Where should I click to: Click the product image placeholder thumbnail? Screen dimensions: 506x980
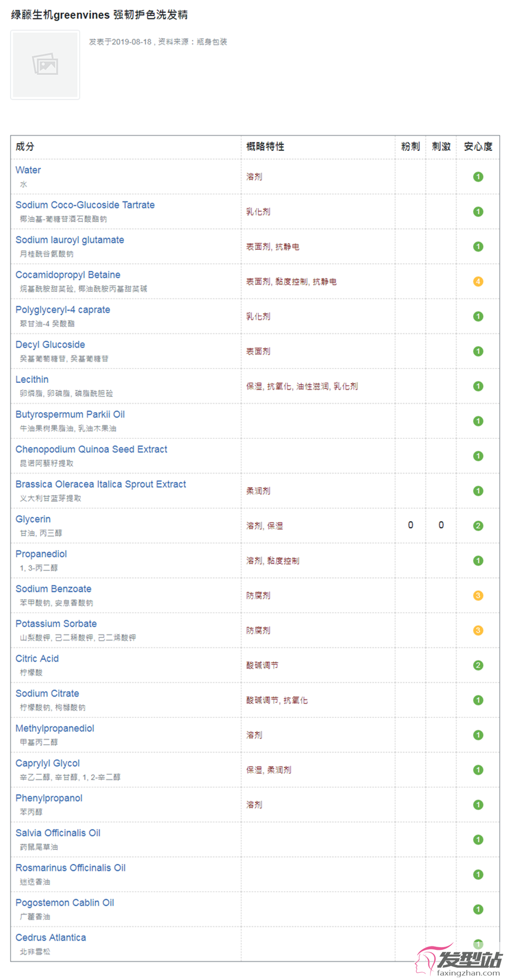click(x=45, y=65)
